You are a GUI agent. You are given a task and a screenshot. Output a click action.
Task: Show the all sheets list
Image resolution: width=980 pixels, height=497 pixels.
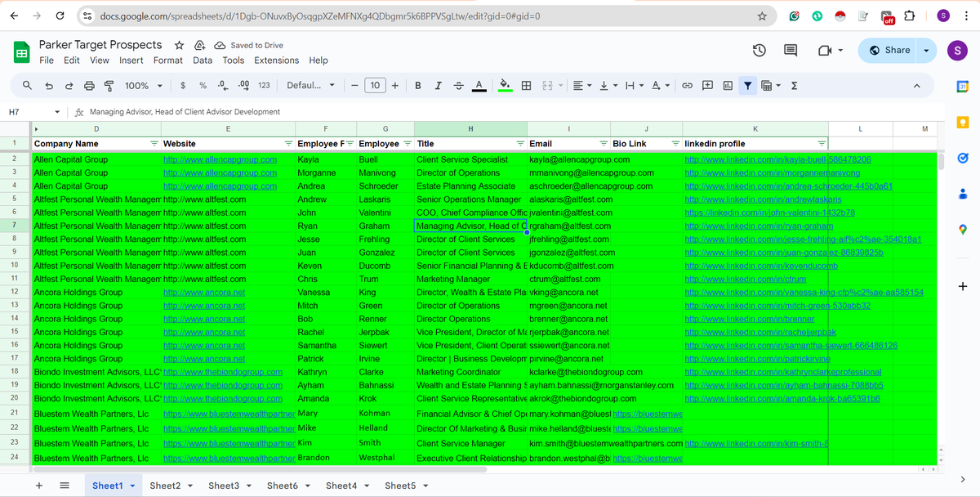[x=65, y=486]
